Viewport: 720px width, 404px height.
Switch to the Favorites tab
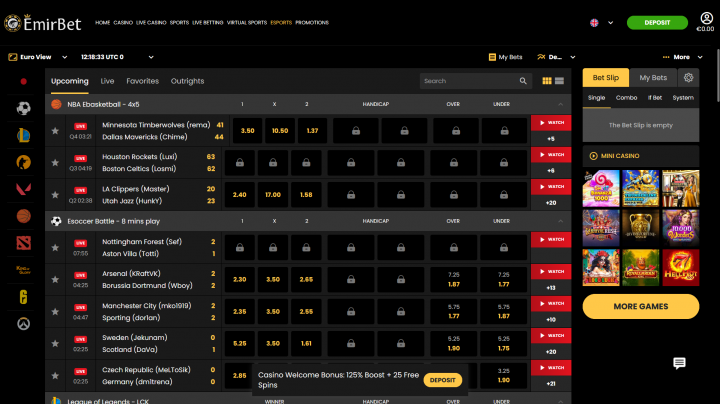[142, 81]
